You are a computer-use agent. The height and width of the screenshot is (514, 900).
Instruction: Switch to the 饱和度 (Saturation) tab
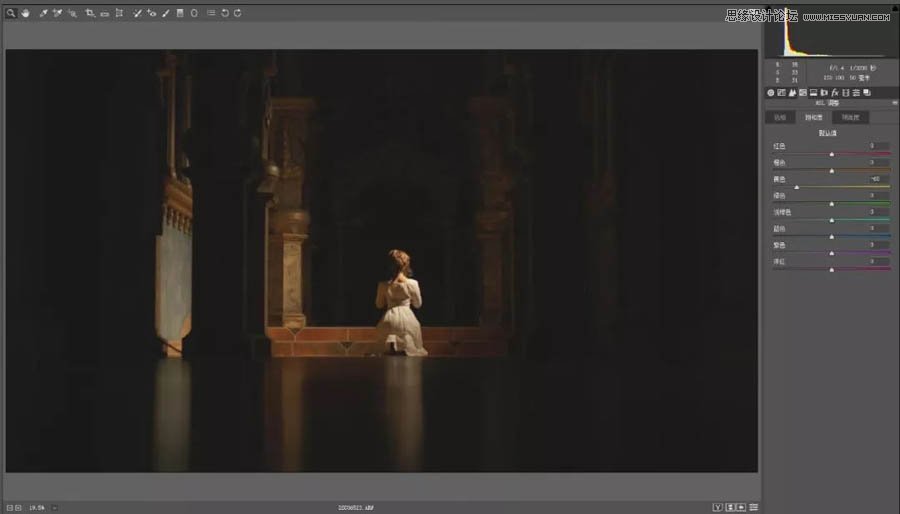click(x=813, y=117)
